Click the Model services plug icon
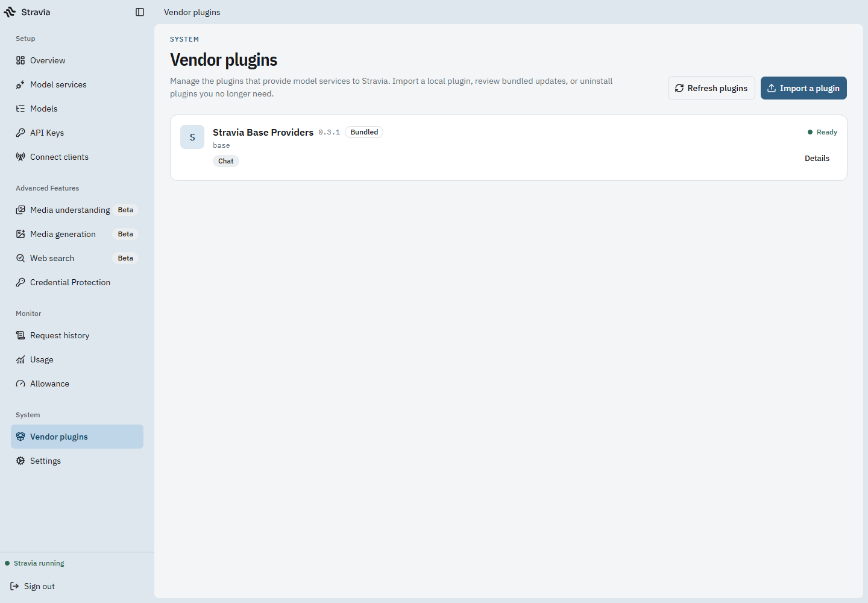The width and height of the screenshot is (868, 603). [x=20, y=84]
